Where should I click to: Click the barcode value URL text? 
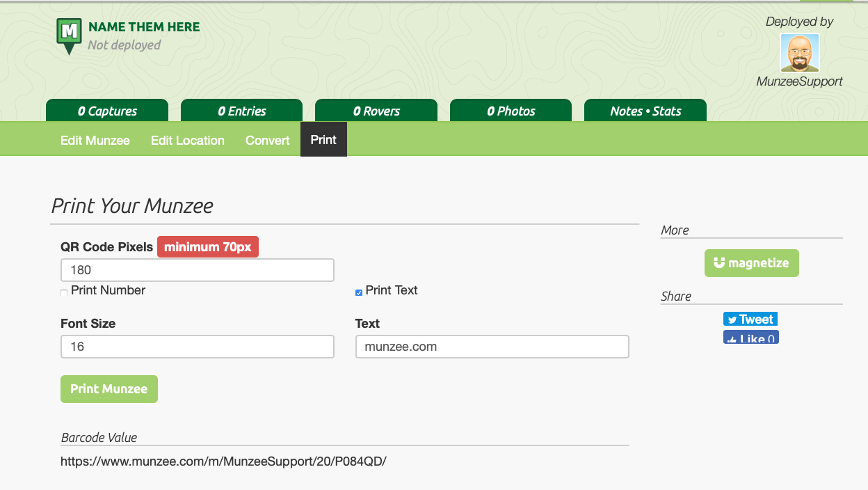tap(223, 461)
